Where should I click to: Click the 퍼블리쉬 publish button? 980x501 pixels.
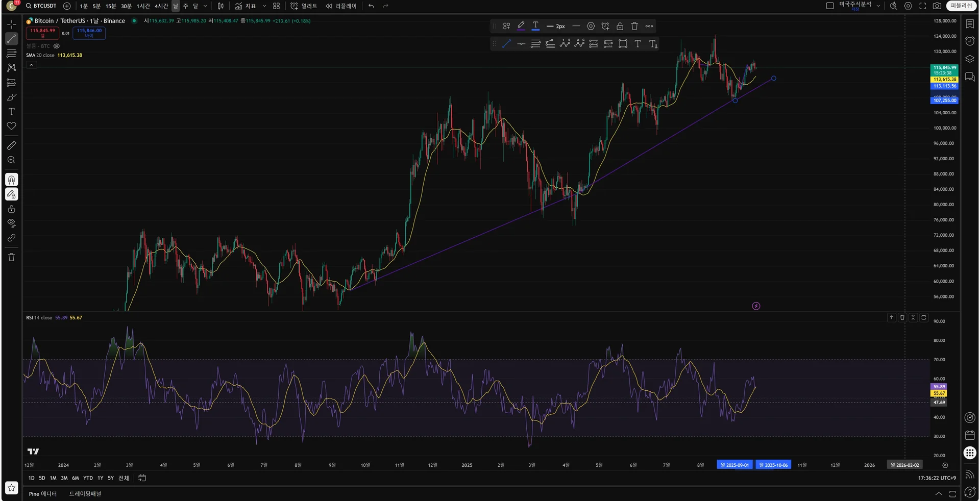point(961,6)
